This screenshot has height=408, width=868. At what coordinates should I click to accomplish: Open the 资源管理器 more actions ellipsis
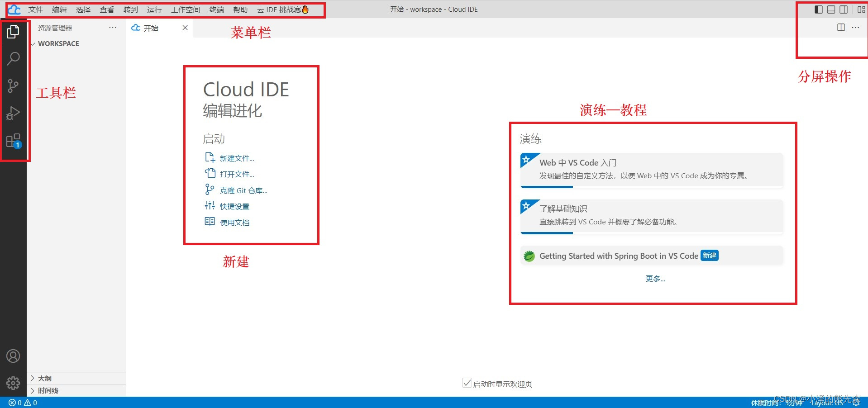click(113, 28)
